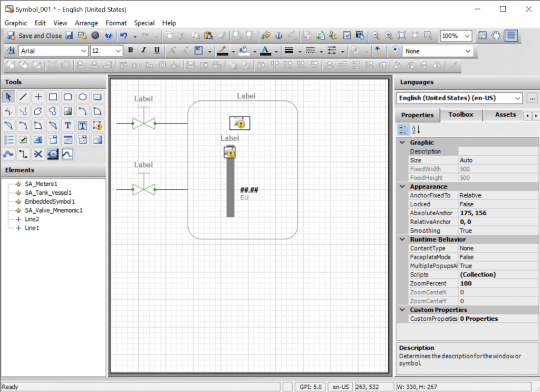This screenshot has width=540, height=392.
Task: Select the Calendar control tool
Action: point(83,139)
